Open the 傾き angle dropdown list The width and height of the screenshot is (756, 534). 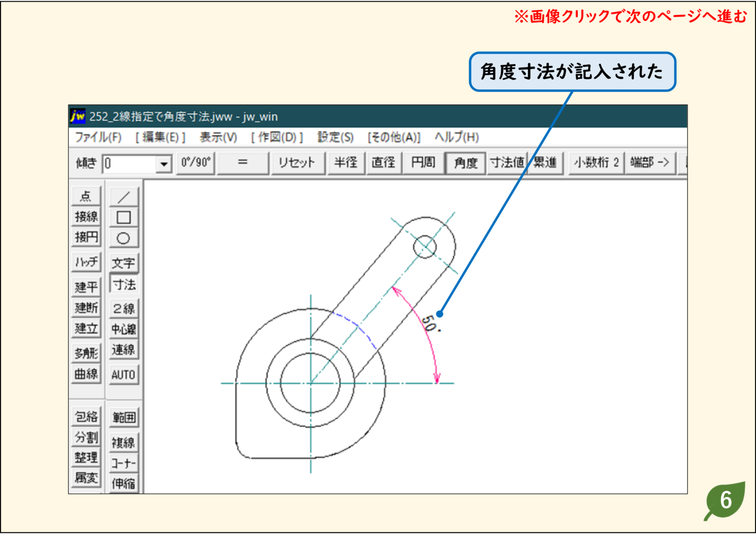162,163
